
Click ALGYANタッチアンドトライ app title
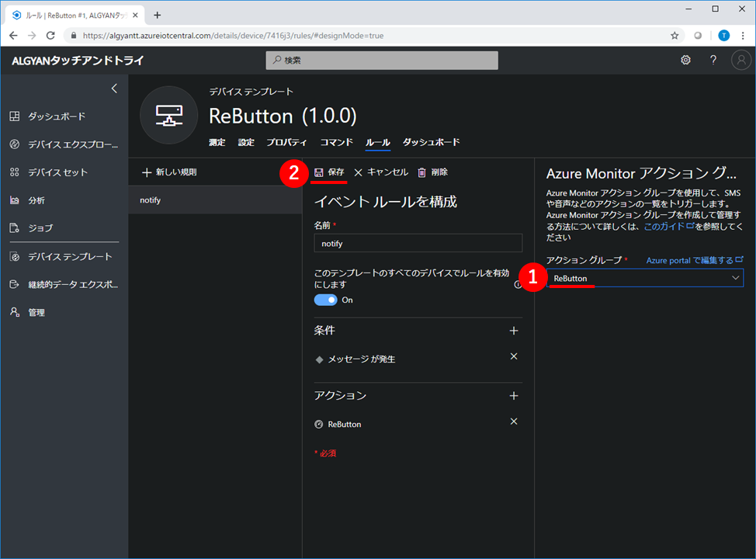point(78,61)
